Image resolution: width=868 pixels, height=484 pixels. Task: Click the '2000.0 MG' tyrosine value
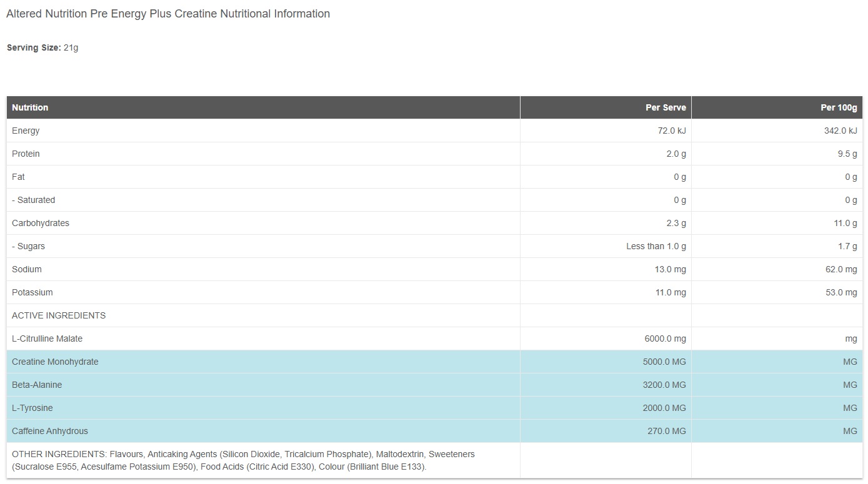point(664,408)
